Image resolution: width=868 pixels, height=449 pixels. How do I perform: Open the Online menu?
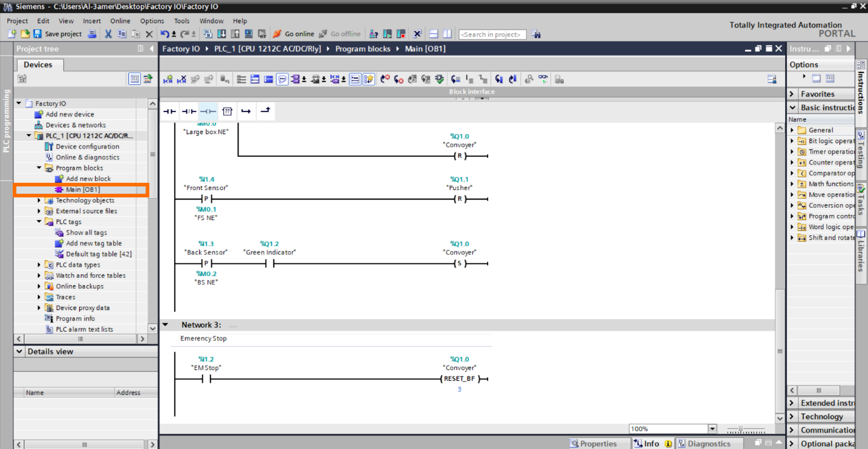point(120,20)
